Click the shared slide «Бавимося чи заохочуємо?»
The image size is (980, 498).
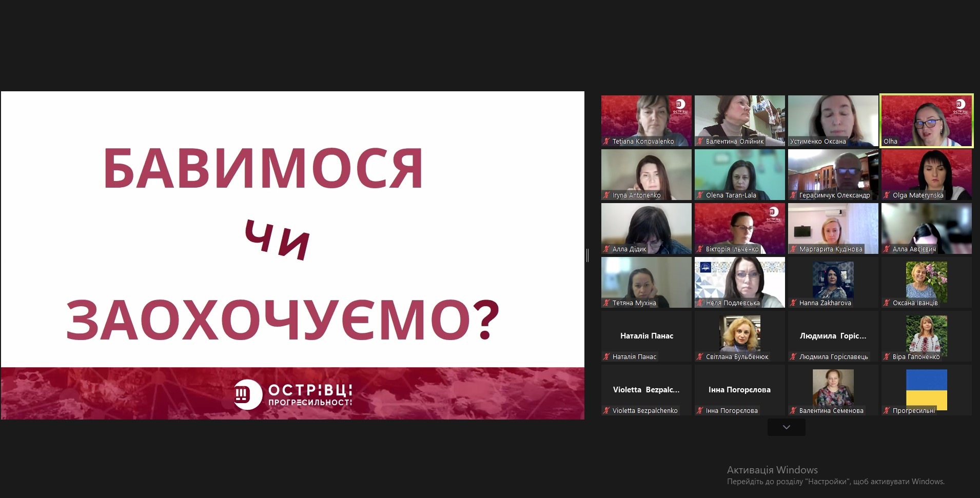point(292,255)
